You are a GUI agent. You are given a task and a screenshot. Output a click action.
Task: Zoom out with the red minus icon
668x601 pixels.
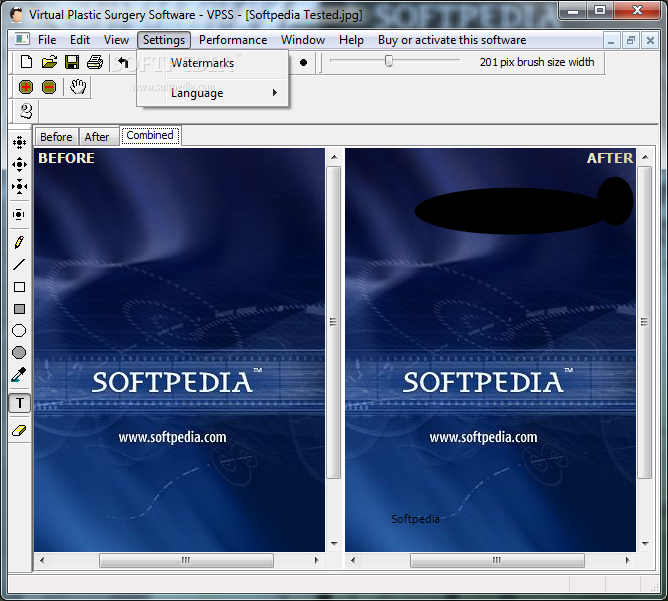49,87
